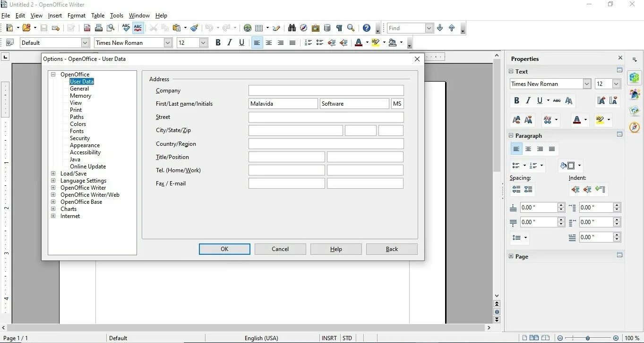Image resolution: width=644 pixels, height=343 pixels.
Task: Expand the Language Settings tree node
Action: [53, 181]
